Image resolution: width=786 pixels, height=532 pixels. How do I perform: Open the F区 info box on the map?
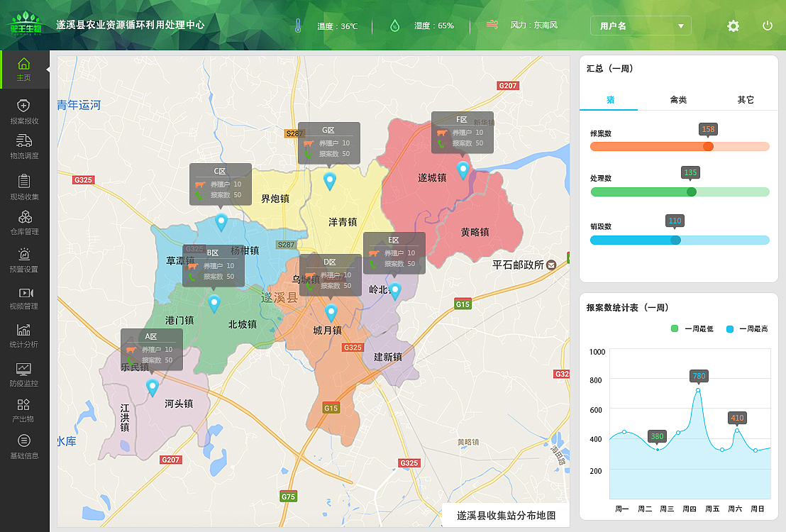pos(462,132)
